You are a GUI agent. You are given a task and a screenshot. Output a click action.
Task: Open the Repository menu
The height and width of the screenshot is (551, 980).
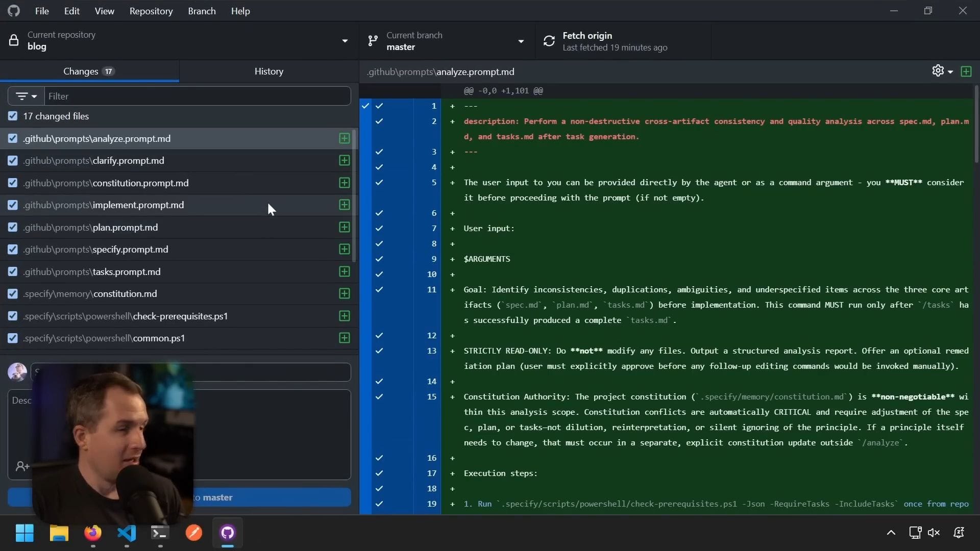click(x=151, y=11)
